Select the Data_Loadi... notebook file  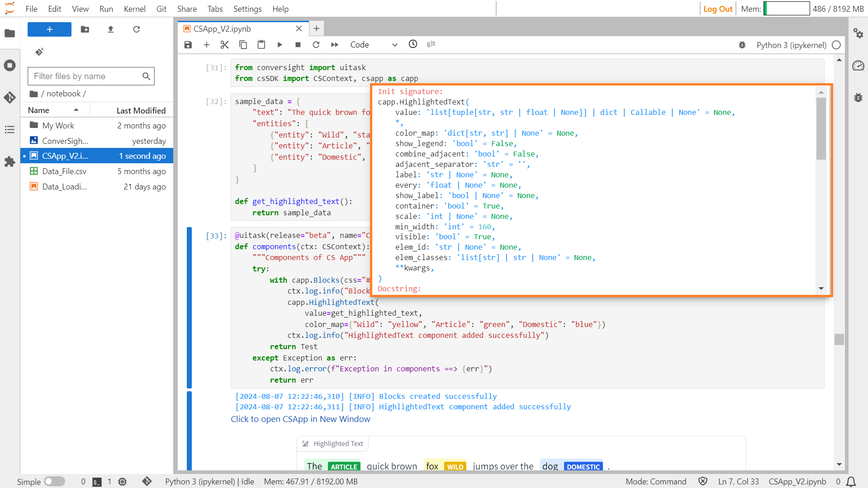pyautogui.click(x=97, y=186)
